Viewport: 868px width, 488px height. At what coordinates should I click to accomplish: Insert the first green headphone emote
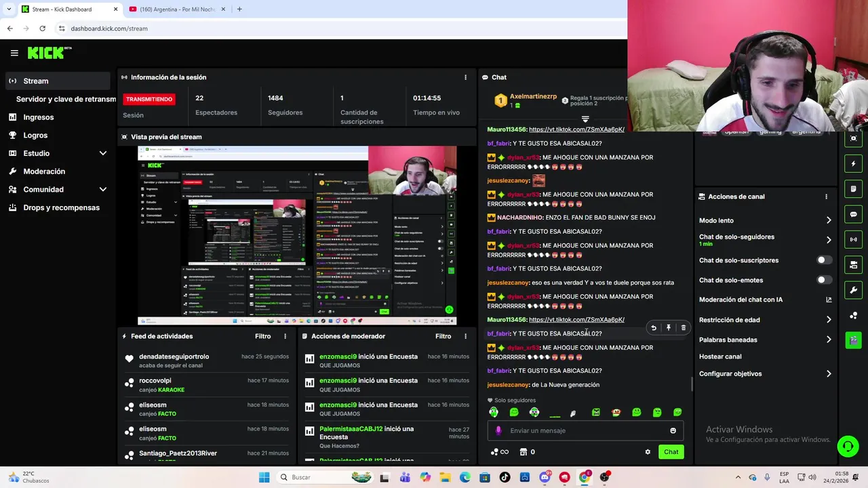[493, 412]
